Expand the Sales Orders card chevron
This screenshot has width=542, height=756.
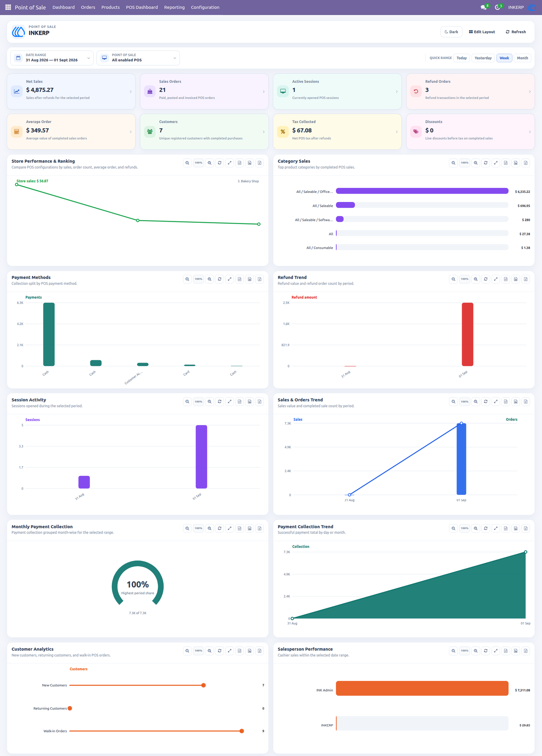[x=264, y=92]
